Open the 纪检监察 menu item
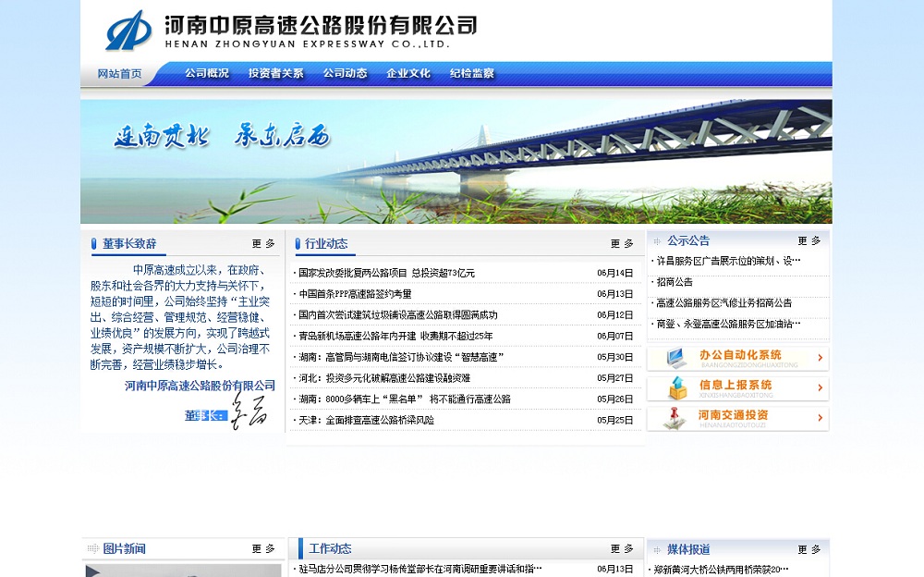Screen dimensions: 924x577 click(x=472, y=73)
